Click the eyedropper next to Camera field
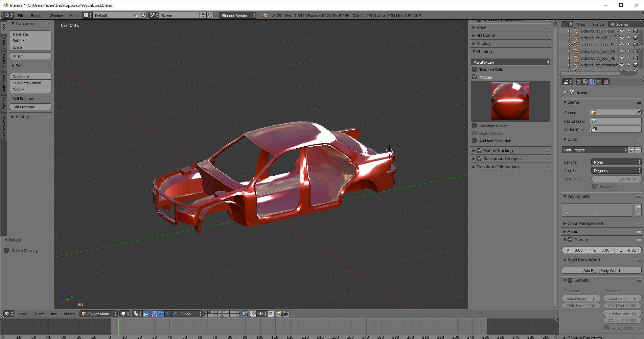The height and width of the screenshot is (339, 644). (x=638, y=112)
